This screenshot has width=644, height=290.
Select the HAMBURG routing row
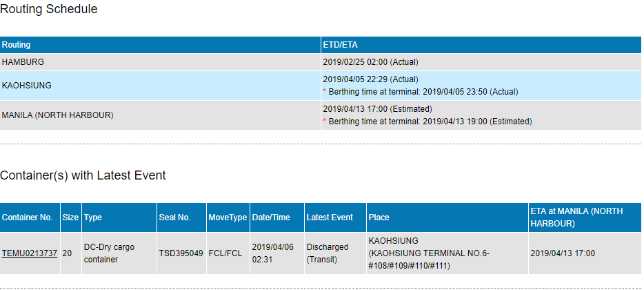pyautogui.click(x=321, y=62)
